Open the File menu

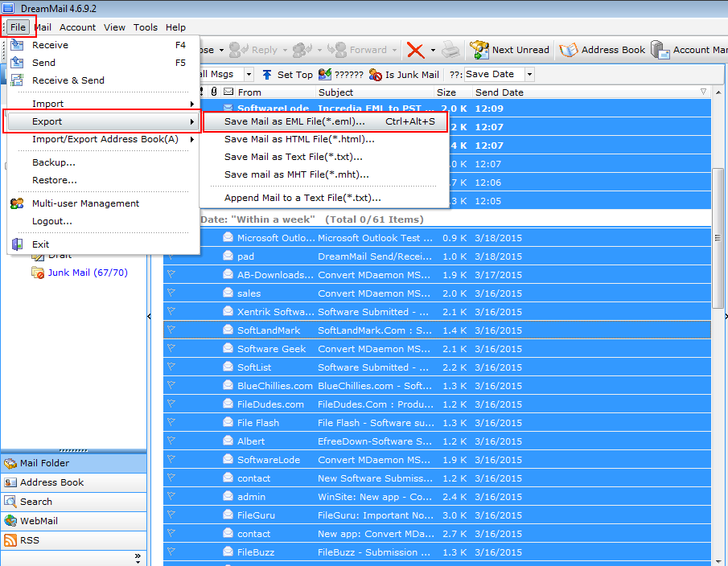(x=19, y=27)
